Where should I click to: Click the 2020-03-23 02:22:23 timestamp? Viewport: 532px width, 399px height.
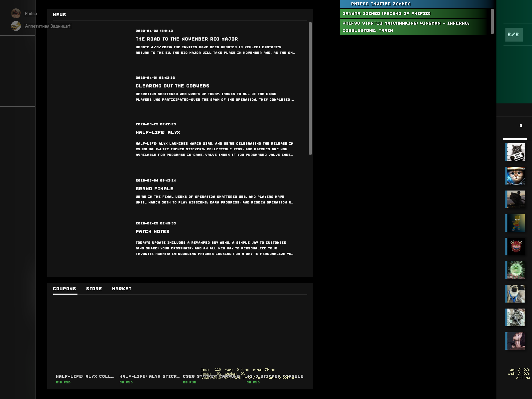click(x=156, y=124)
